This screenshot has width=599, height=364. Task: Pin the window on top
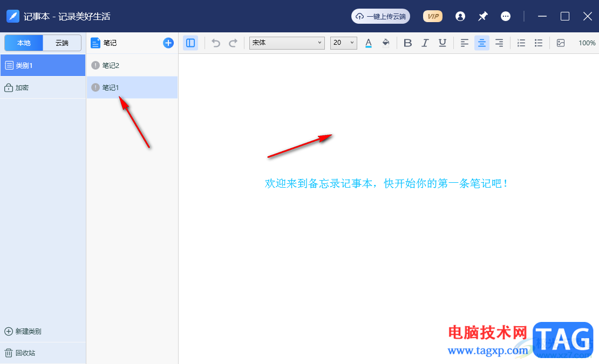coord(483,16)
